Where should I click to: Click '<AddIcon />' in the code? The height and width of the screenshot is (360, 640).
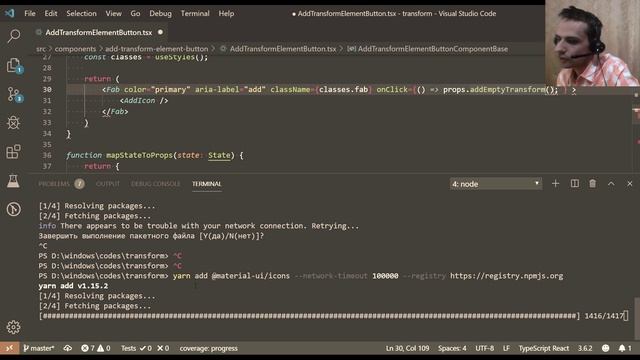[x=144, y=100]
